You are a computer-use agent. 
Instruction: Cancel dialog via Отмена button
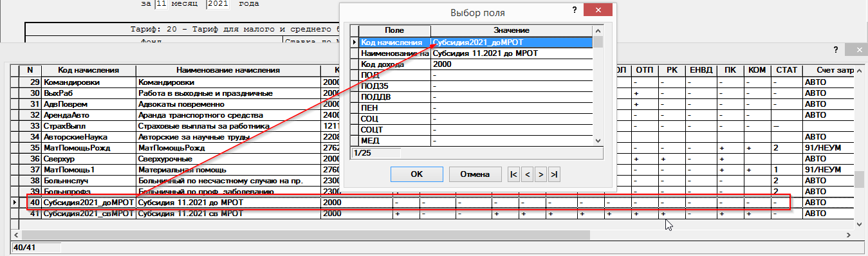tap(475, 174)
